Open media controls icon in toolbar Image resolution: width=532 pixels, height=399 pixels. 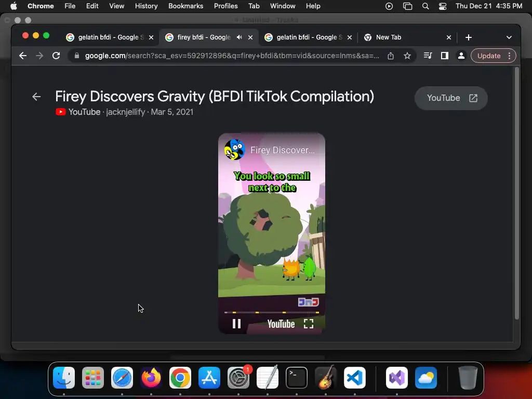pyautogui.click(x=428, y=56)
